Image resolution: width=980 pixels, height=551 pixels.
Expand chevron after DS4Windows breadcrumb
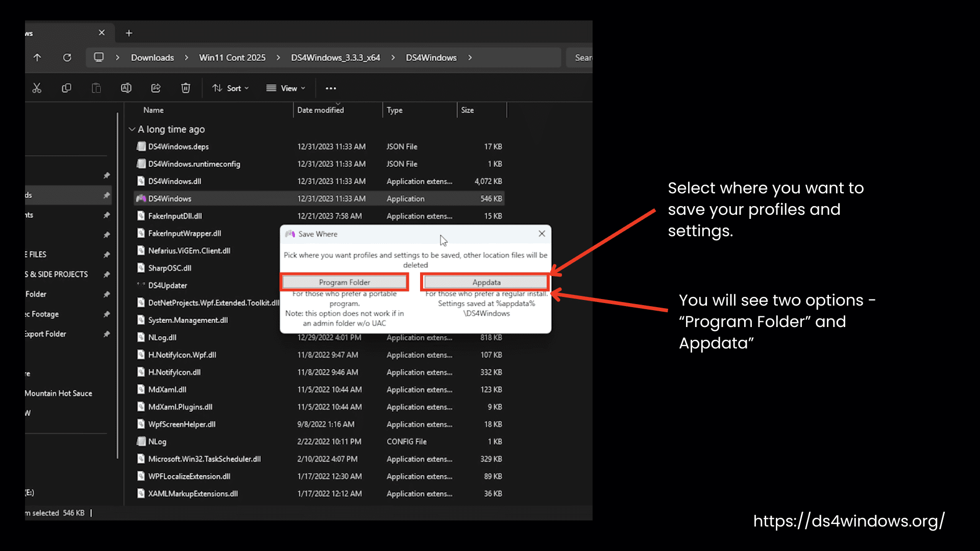tap(470, 58)
